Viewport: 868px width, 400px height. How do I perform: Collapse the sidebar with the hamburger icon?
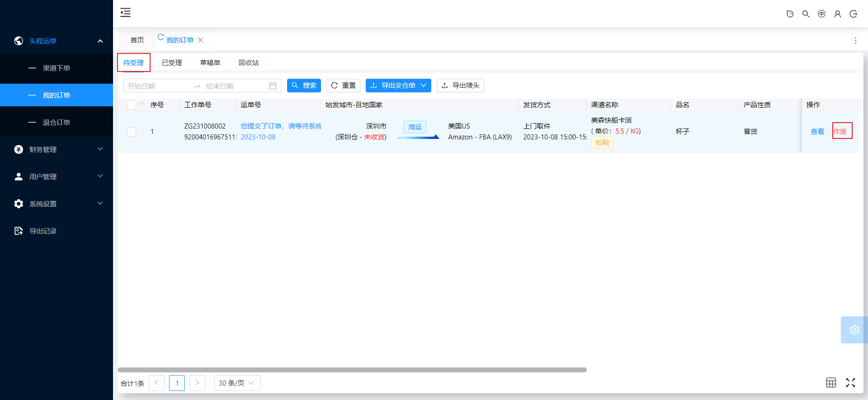[125, 13]
